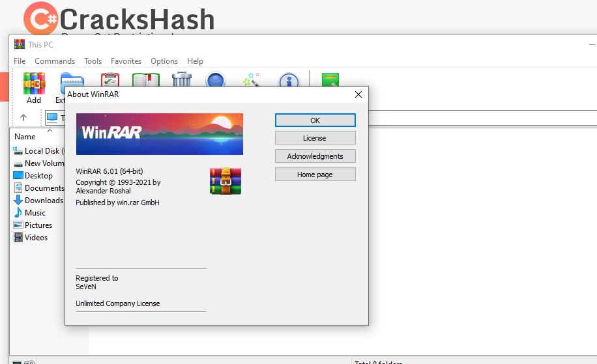The width and height of the screenshot is (597, 364).
Task: Open the Options menu
Action: (164, 61)
